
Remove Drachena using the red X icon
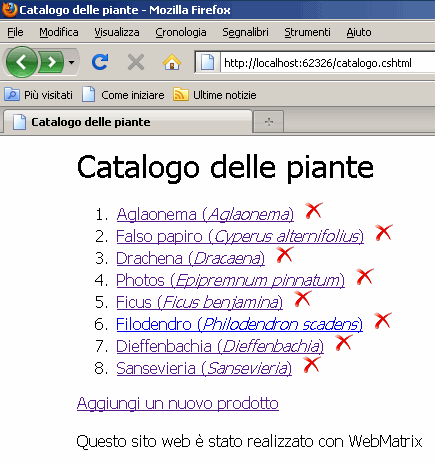coord(285,255)
